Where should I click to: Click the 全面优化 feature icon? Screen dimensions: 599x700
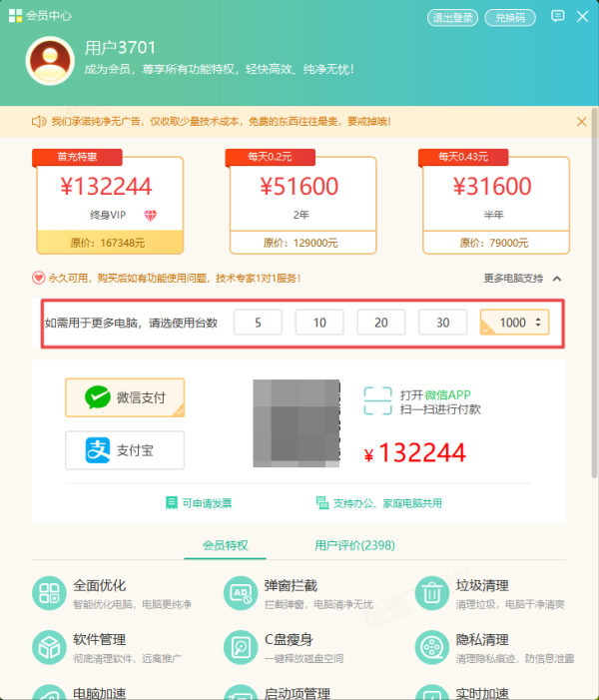tap(49, 593)
